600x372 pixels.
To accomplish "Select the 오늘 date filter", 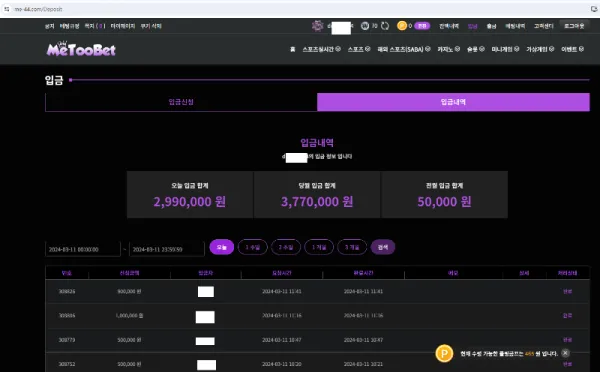I will (222, 247).
